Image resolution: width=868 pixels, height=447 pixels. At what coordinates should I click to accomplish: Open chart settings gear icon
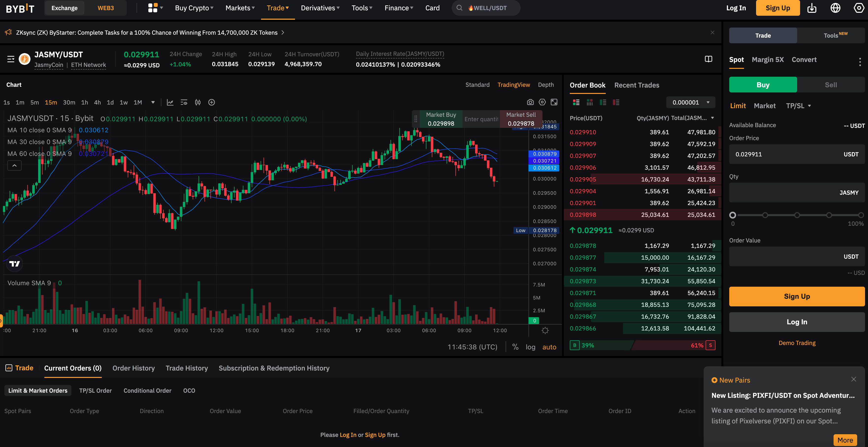(542, 102)
